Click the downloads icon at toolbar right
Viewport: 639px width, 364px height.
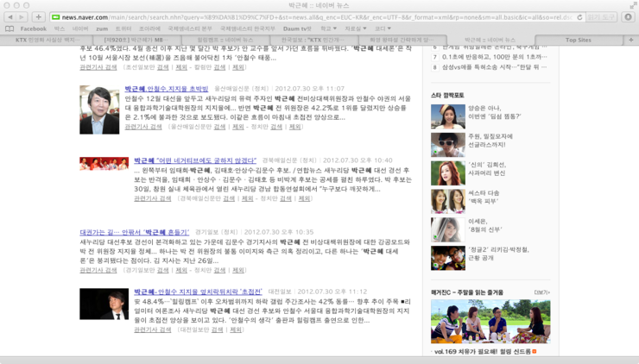629,16
